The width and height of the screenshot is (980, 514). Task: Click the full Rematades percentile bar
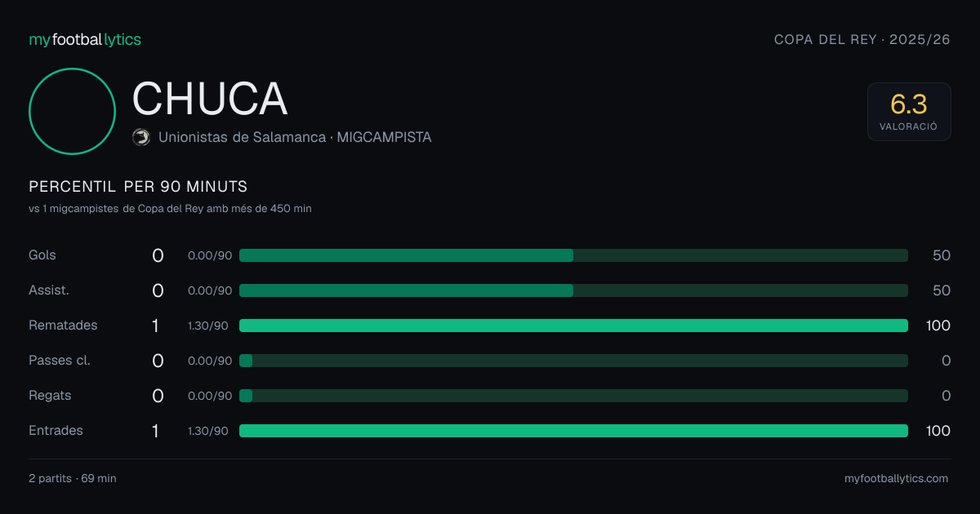click(573, 326)
